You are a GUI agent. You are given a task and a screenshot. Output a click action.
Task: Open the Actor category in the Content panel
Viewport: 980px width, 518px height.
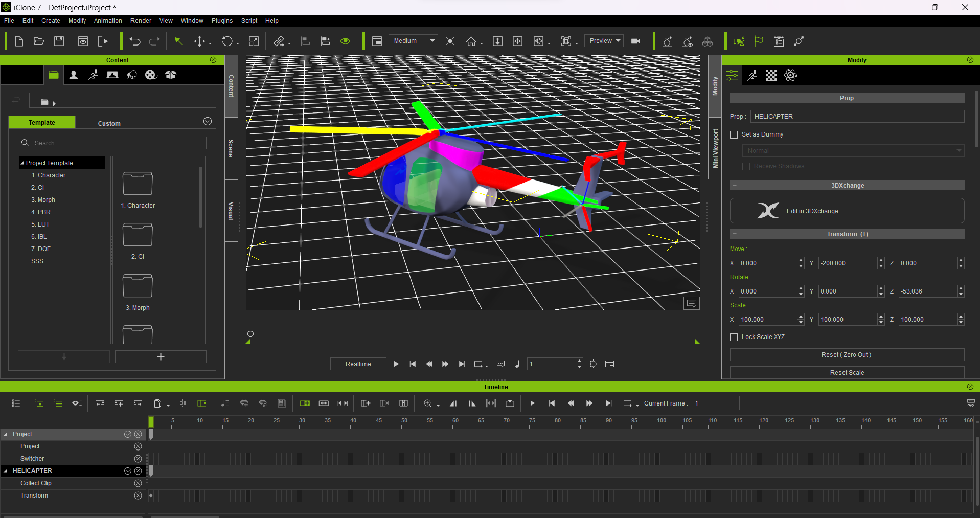73,75
